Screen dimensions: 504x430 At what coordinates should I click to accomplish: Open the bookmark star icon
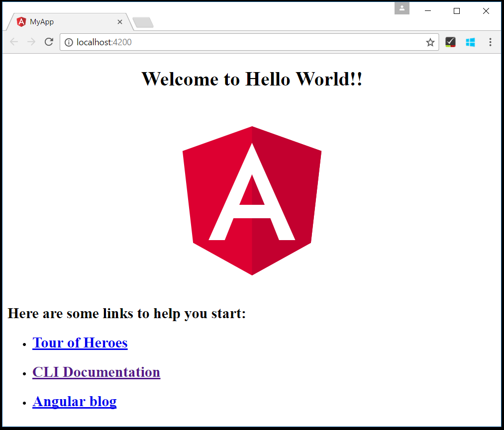(430, 42)
